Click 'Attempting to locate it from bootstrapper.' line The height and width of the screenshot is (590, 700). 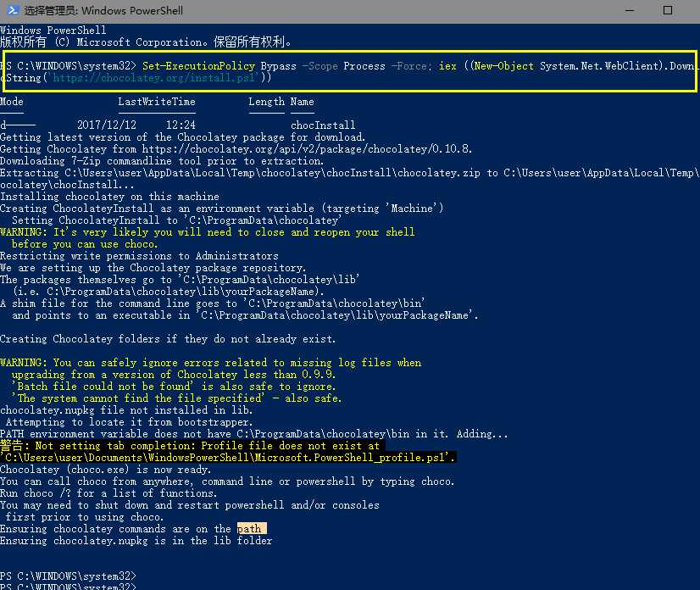(130, 422)
